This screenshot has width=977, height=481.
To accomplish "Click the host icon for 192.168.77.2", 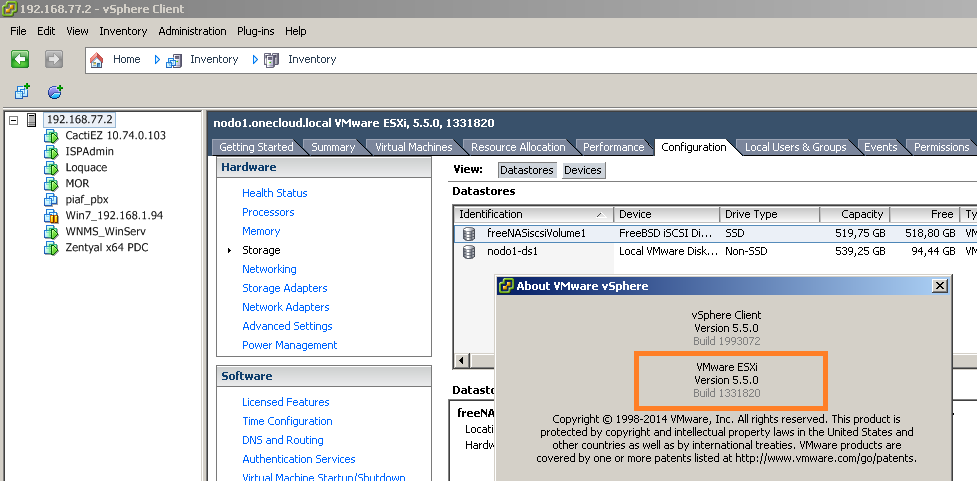I will click(x=32, y=120).
